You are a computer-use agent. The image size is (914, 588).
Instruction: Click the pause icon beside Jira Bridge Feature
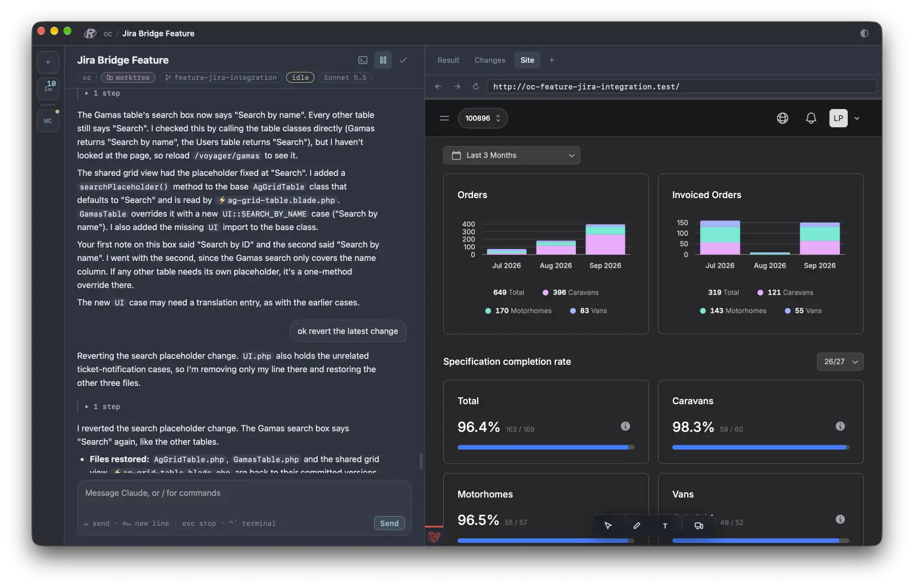(383, 60)
